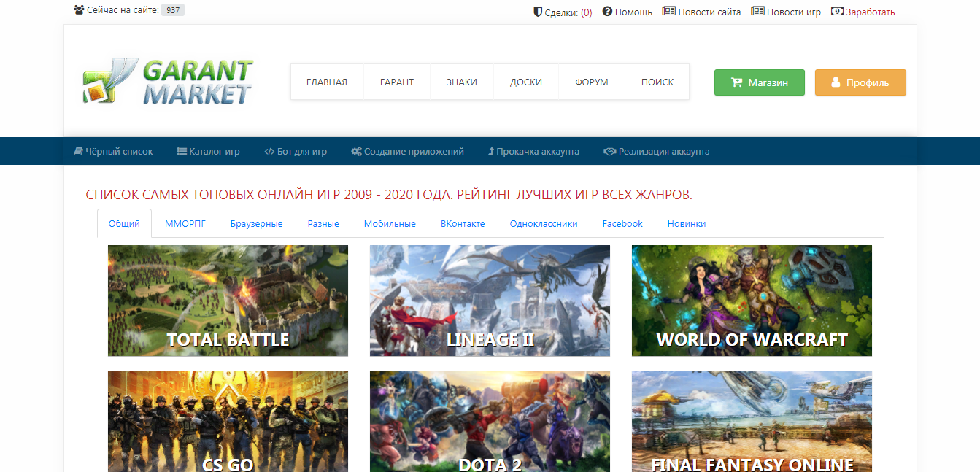Image resolution: width=980 pixels, height=472 pixels.
Task: Select the Браузерные tab
Action: tap(257, 224)
